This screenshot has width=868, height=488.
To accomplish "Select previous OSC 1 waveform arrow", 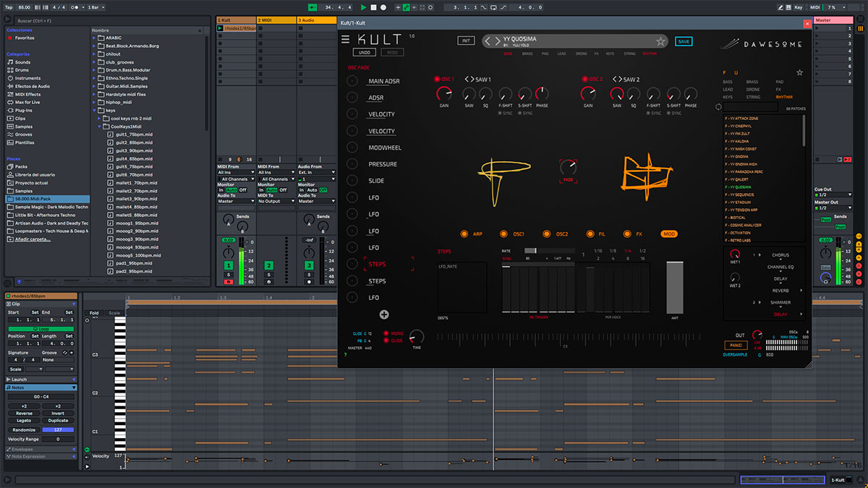I will [467, 80].
